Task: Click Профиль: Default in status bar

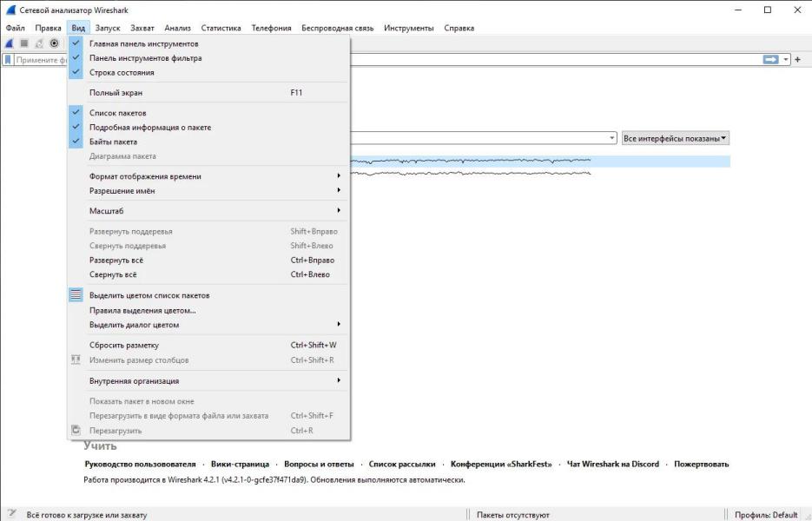Action: click(x=766, y=515)
